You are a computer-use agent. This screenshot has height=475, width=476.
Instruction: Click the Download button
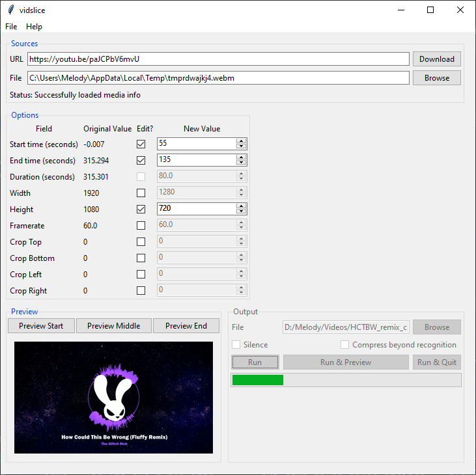(436, 59)
